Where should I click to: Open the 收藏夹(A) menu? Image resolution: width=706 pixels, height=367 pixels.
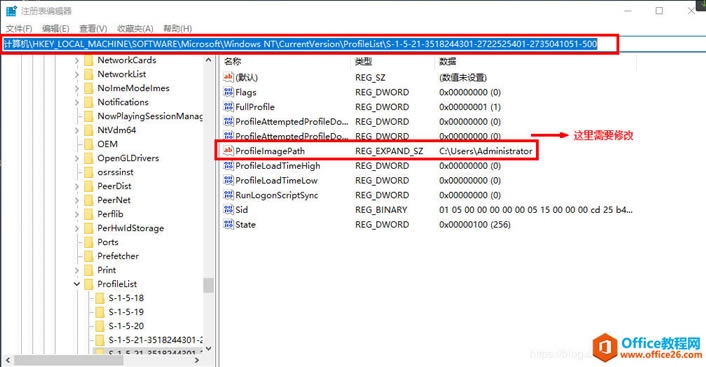[x=135, y=28]
